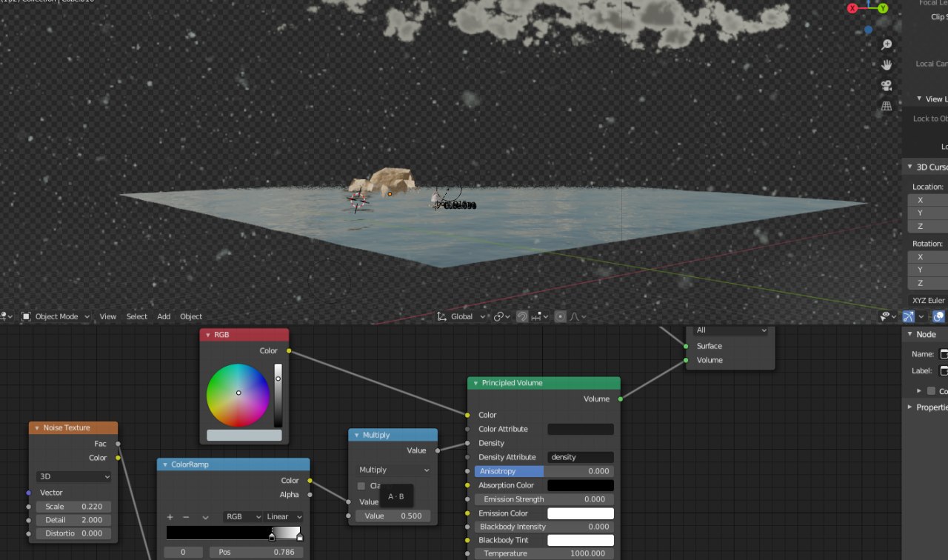Open the Multiply operation dropdown
Screen dimensions: 948x560
click(x=393, y=470)
